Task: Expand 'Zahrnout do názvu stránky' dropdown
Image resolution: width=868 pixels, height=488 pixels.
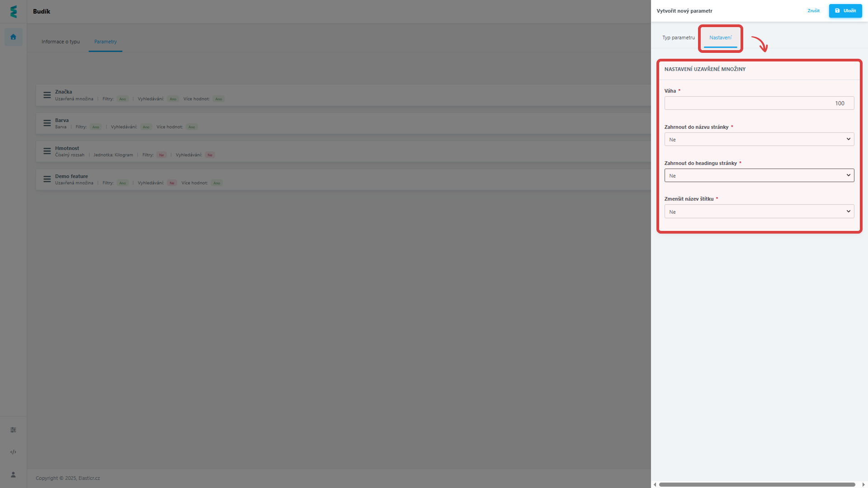Action: coord(759,139)
